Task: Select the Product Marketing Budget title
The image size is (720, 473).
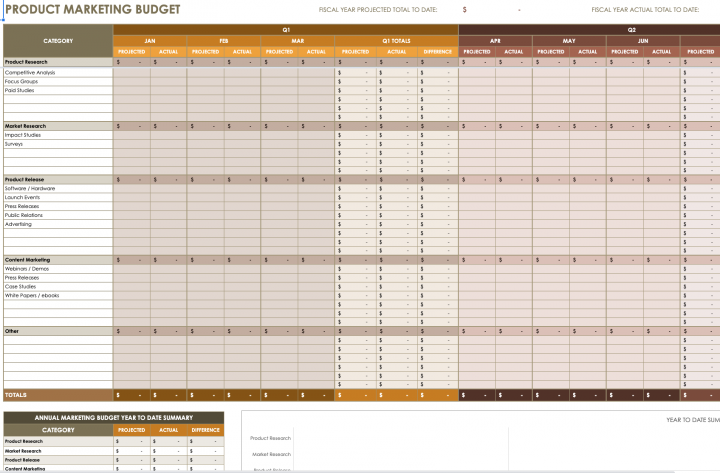Action: tap(93, 9)
